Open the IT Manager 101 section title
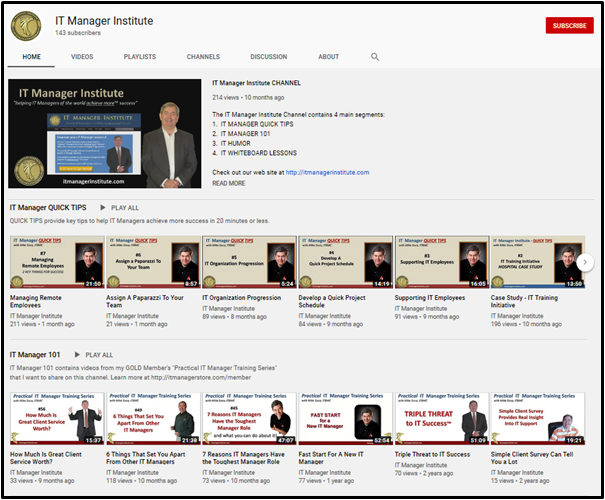 pos(35,355)
